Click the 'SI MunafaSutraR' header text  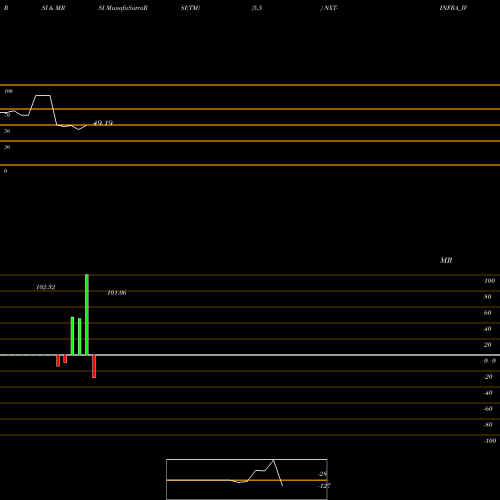tap(123, 8)
